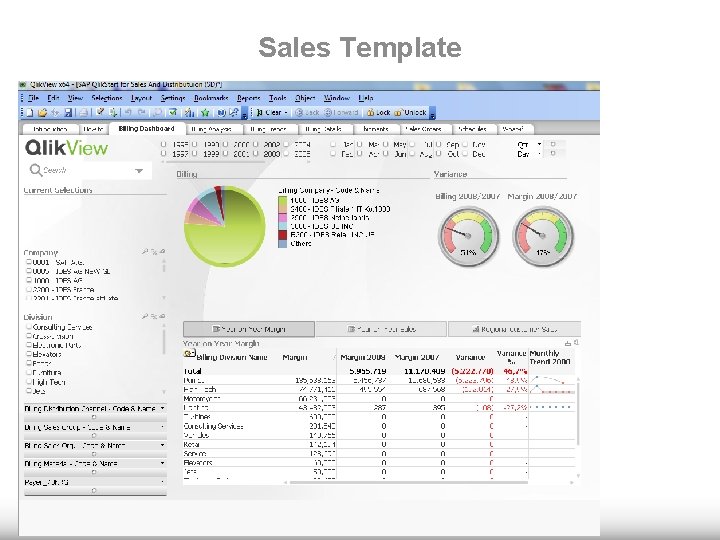The image size is (720, 540).
Task: Click the Variance column header
Action: click(x=470, y=357)
